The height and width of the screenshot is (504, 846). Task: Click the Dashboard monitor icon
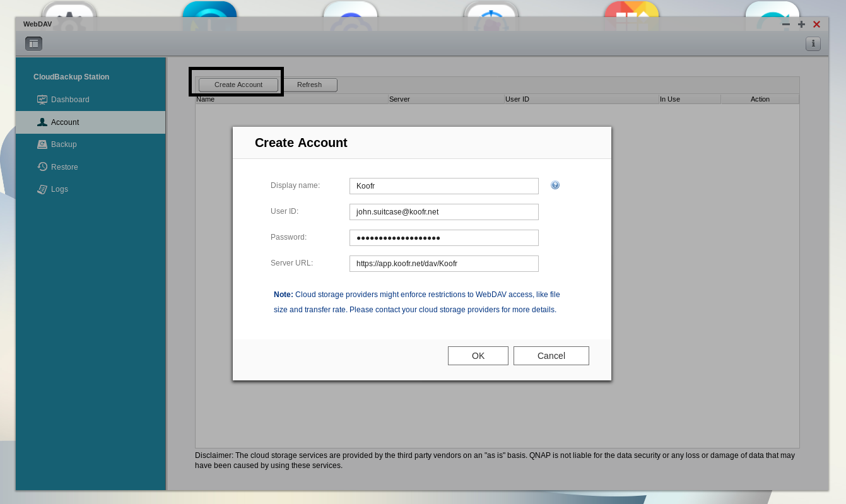42,100
